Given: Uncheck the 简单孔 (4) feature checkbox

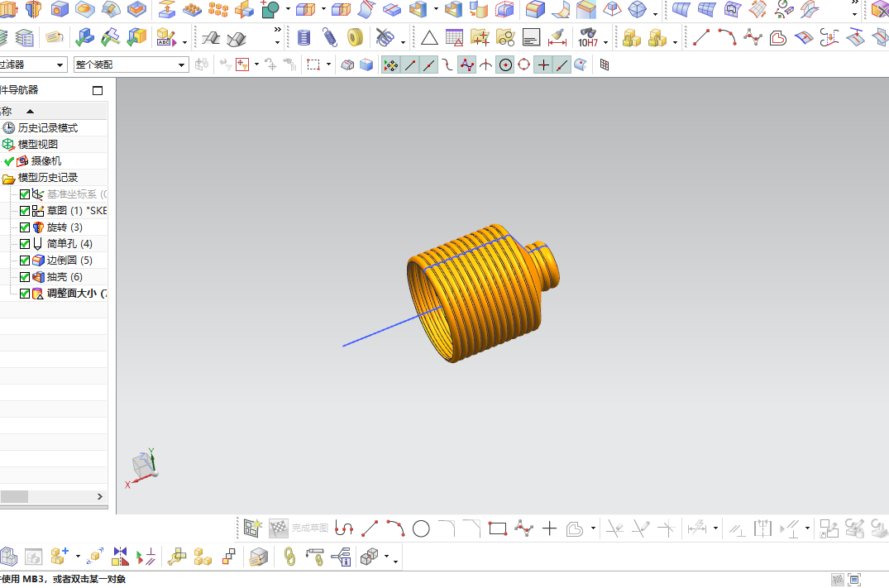Looking at the screenshot, I should 24,244.
